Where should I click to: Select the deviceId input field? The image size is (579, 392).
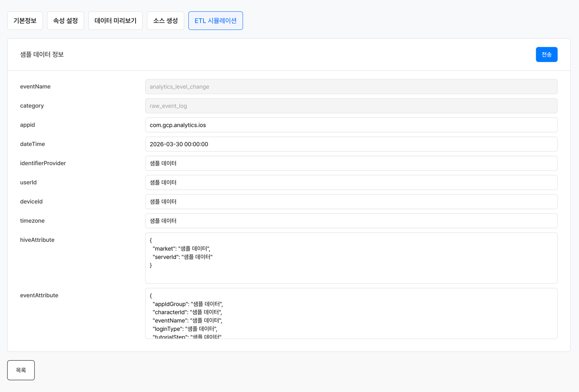tap(351, 202)
